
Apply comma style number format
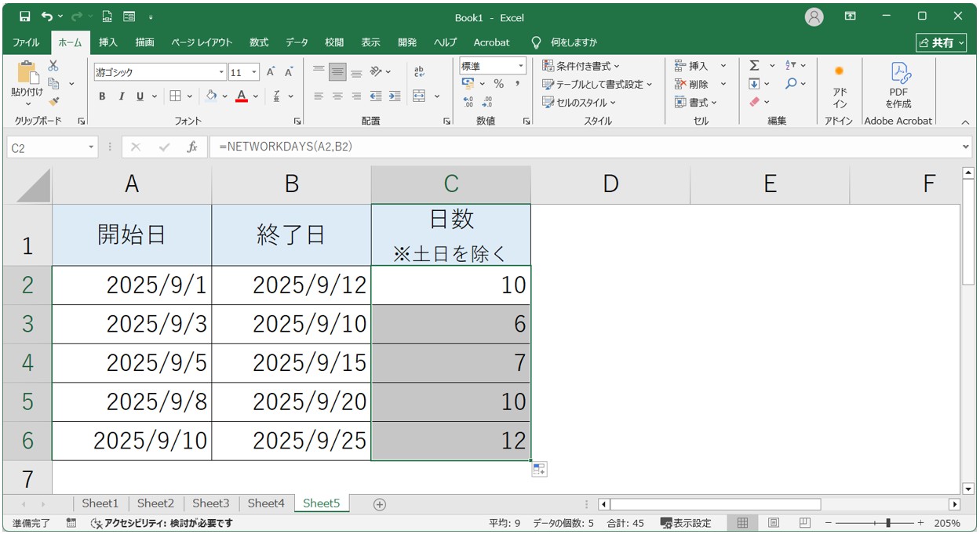pos(517,84)
